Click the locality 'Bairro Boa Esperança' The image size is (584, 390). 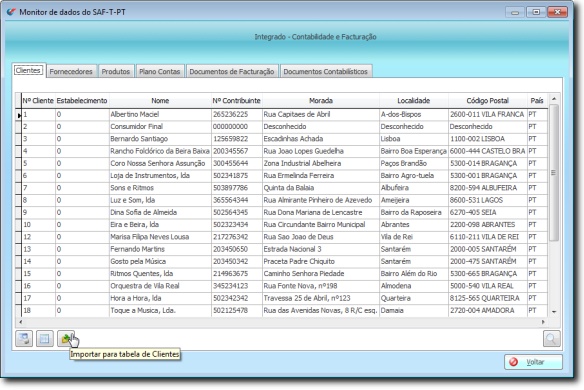point(413,151)
